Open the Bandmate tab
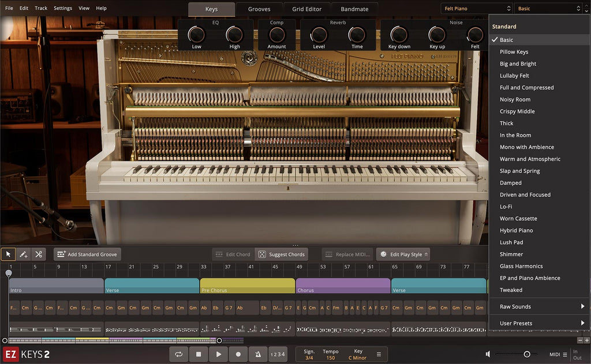Image resolution: width=591 pixels, height=364 pixels. (355, 9)
